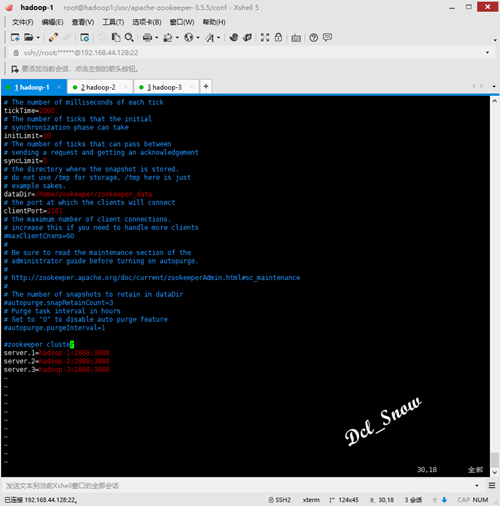Click the xterm status bar entry
The height and width of the screenshot is (506, 500).
coord(311,500)
